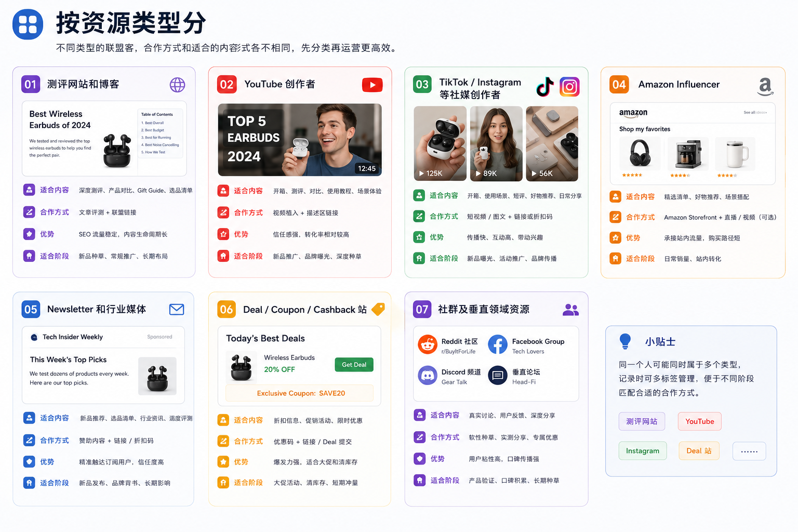798x532 pixels.
Task: Click the Amazon 'a' logo in card 04
Action: tap(765, 86)
